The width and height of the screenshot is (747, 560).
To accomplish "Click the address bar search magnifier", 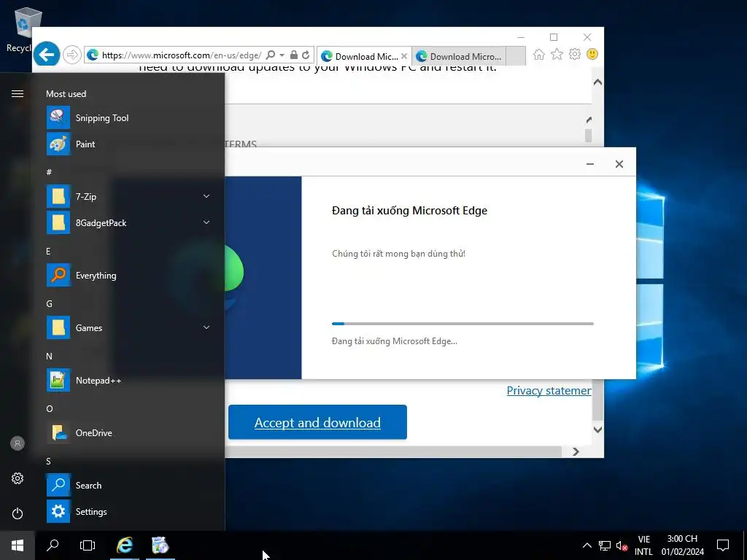I will pyautogui.click(x=271, y=55).
